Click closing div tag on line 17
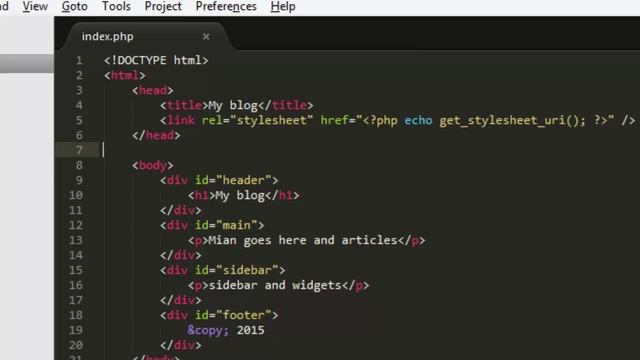Screen dimensions: 640x360 coord(181,300)
